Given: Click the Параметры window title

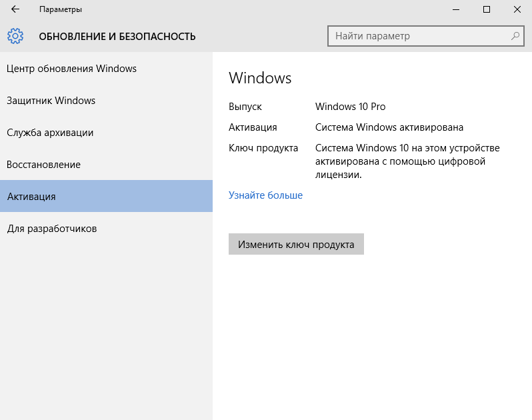Looking at the screenshot, I should [61, 9].
